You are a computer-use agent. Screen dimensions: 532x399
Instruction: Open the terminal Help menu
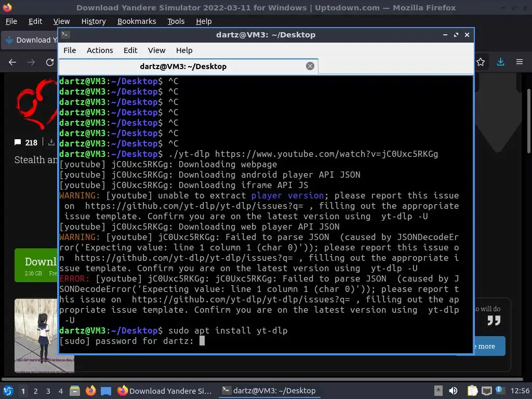pos(184,50)
